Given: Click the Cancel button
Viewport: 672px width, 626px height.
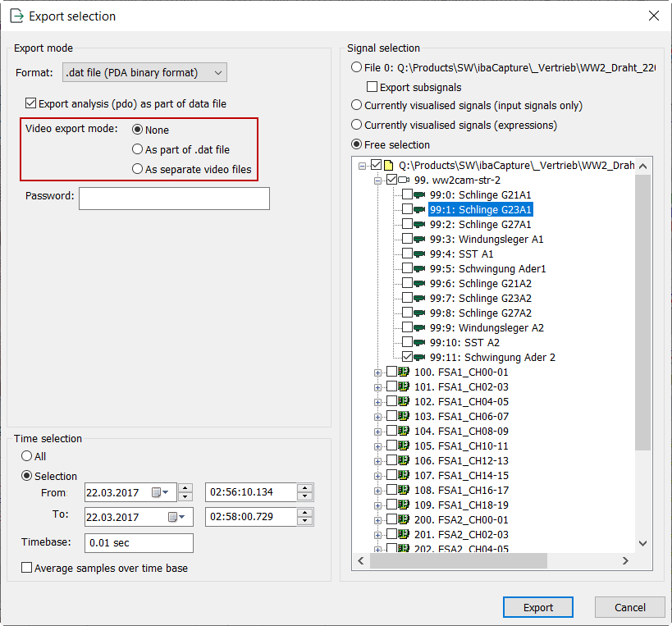Looking at the screenshot, I should pyautogui.click(x=629, y=608).
